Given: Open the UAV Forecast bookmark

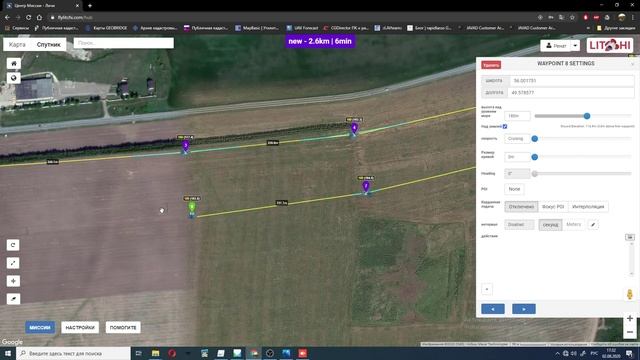Looking at the screenshot, I should pyautogui.click(x=302, y=28).
